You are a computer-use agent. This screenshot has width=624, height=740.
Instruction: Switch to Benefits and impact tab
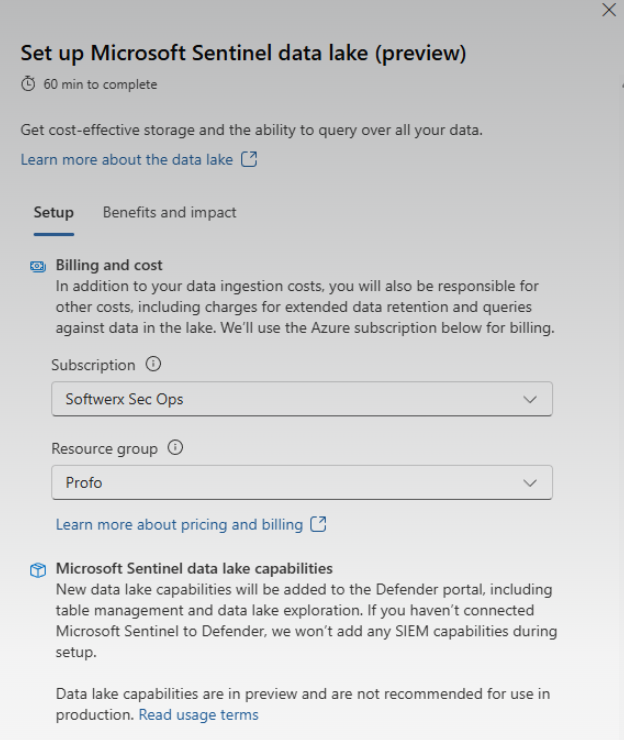pyautogui.click(x=169, y=212)
